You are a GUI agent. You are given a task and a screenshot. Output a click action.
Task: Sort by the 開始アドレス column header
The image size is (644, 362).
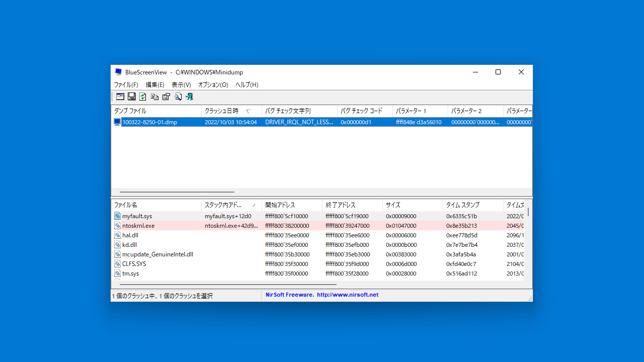[x=292, y=205]
